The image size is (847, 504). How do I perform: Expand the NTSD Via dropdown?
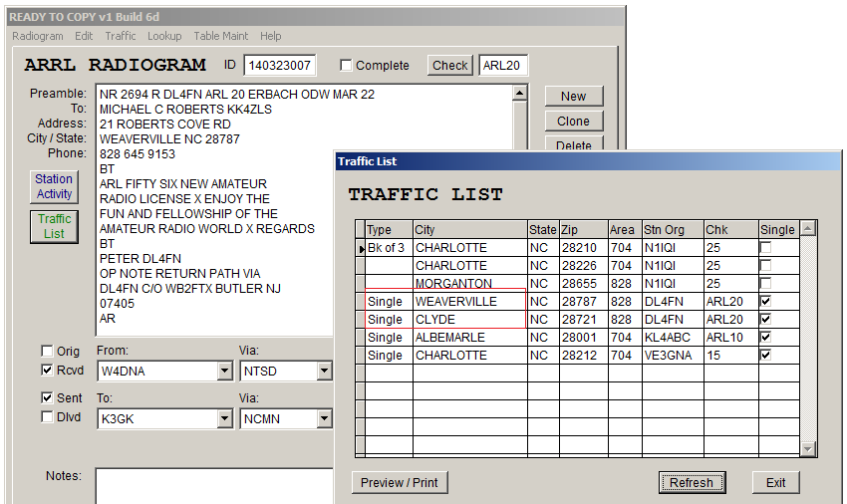pyautogui.click(x=324, y=372)
